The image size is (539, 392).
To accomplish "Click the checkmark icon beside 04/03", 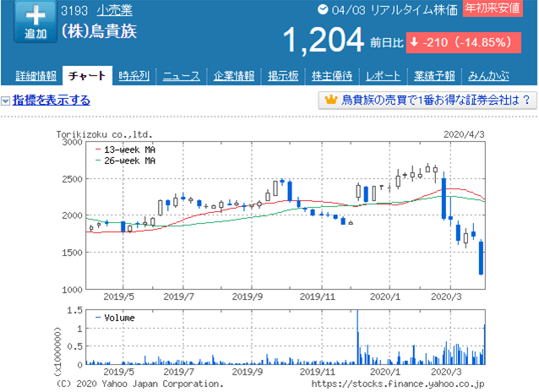I will coord(323,9).
